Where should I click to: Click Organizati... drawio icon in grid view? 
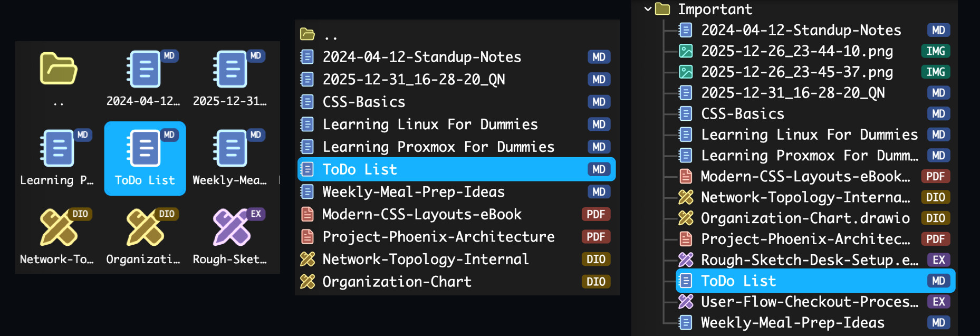pyautogui.click(x=144, y=227)
